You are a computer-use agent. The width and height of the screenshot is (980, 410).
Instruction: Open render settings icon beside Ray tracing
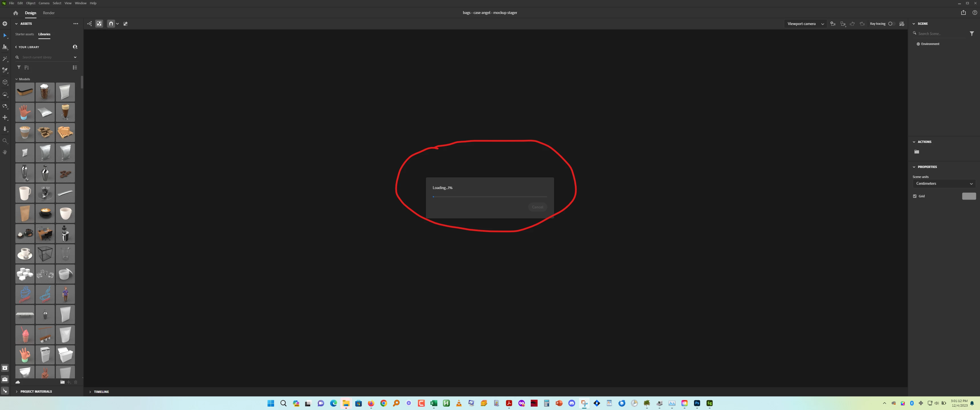pos(901,24)
